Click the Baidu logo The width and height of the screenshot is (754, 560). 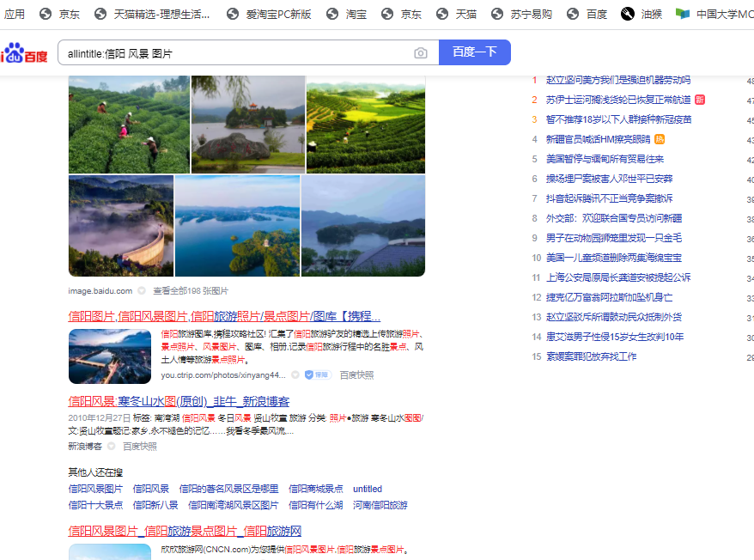(x=24, y=53)
